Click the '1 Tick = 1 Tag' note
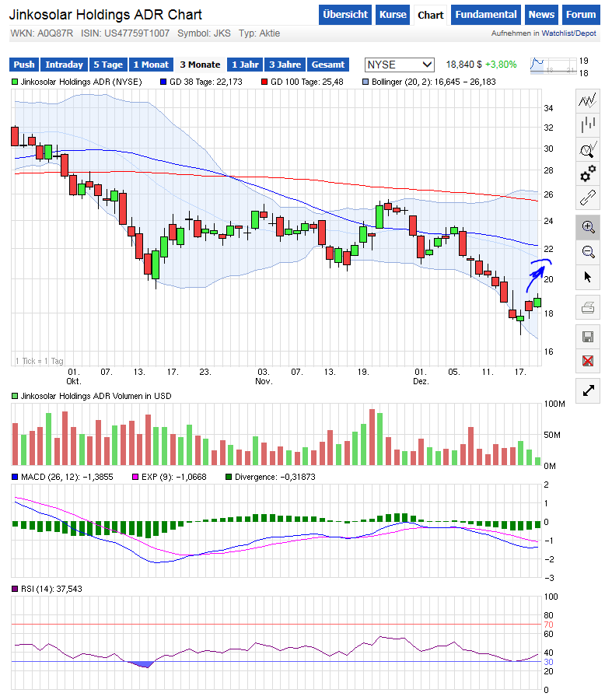605x700 pixels. (x=40, y=361)
